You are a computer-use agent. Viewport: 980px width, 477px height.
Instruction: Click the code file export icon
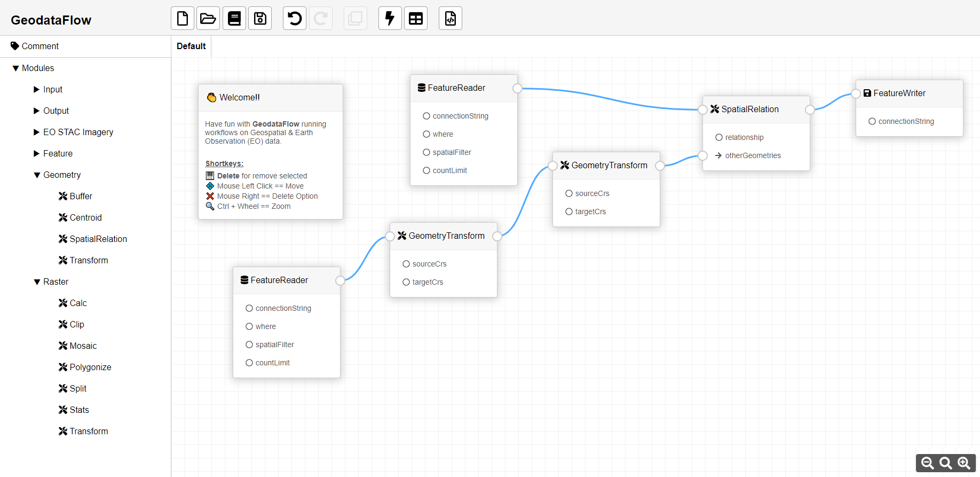pyautogui.click(x=451, y=19)
